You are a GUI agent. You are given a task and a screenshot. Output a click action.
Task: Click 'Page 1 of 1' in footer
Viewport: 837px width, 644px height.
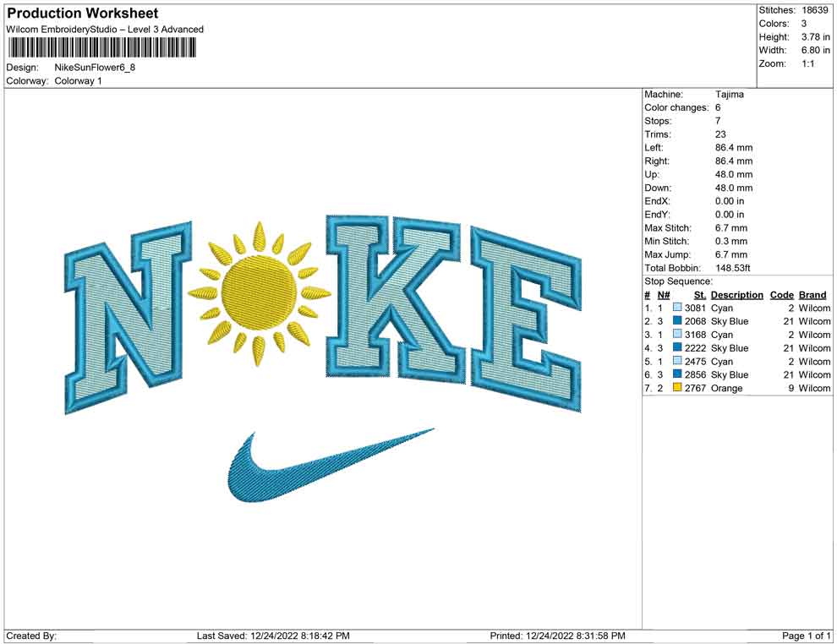(x=806, y=636)
